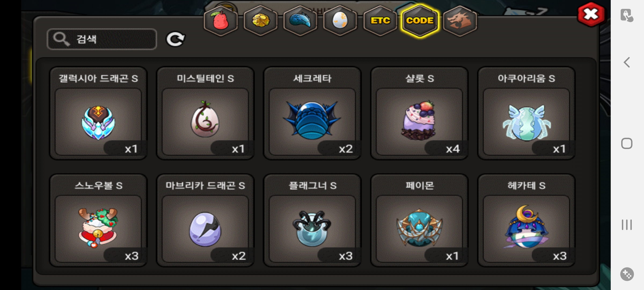The width and height of the screenshot is (644, 290).
Task: Close the inventory with red X
Action: [x=591, y=15]
